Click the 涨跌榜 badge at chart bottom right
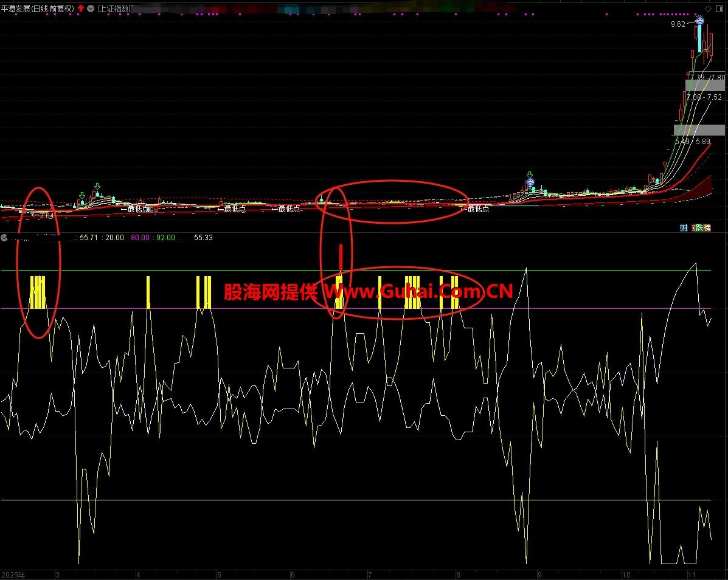The height and width of the screenshot is (580, 728). coord(702,228)
